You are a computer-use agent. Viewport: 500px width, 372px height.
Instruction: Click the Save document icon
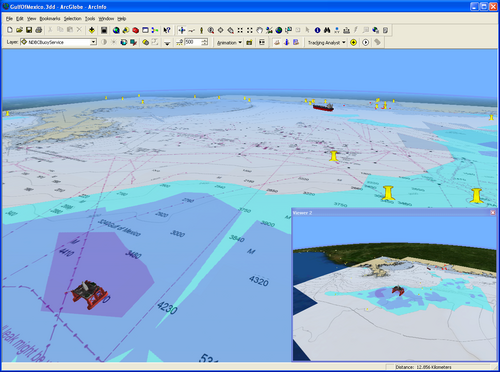click(29, 30)
